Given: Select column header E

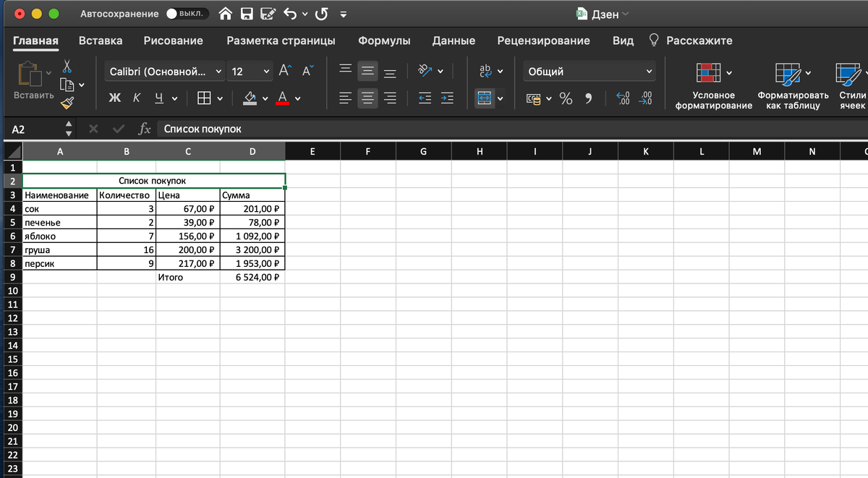Looking at the screenshot, I should [x=312, y=152].
